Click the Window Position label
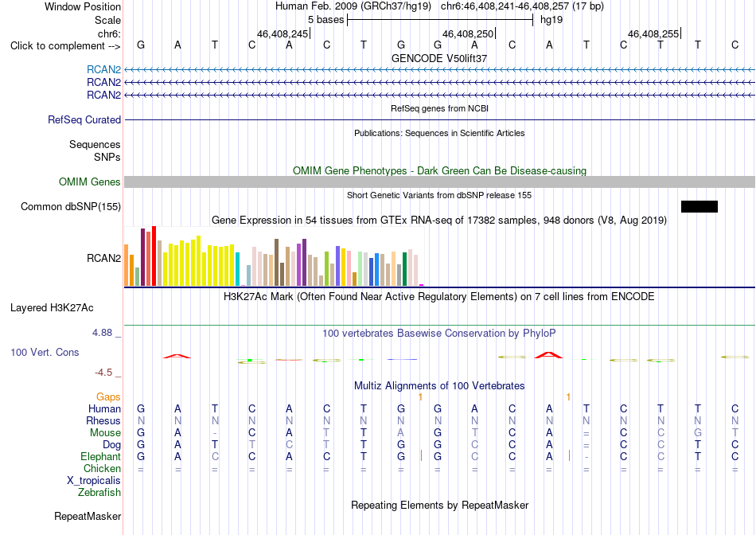Screen dimensions: 756x535 coord(83,6)
